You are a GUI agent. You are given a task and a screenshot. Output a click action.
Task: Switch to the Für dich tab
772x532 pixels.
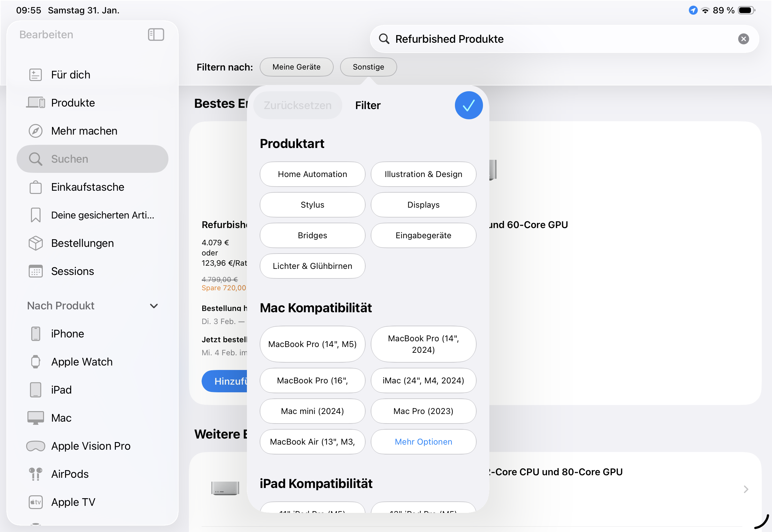[x=70, y=75]
